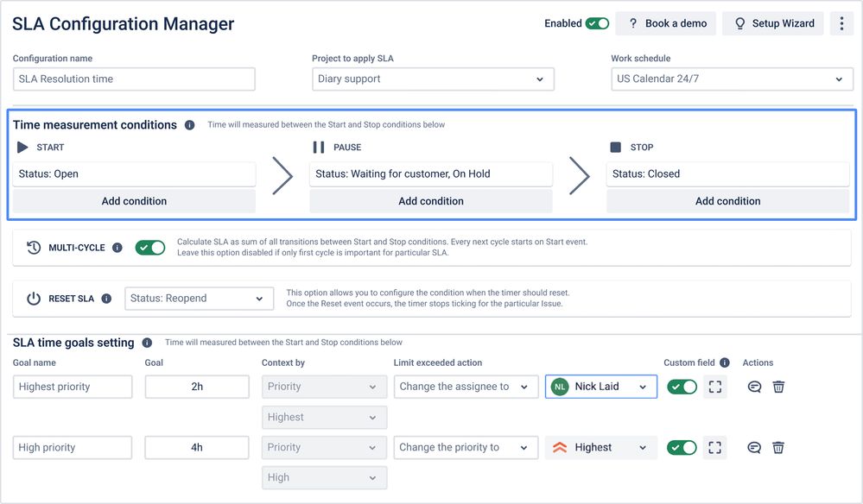Delete the High priority goal with trash icon
Image resolution: width=863 pixels, height=504 pixels.
click(x=778, y=447)
